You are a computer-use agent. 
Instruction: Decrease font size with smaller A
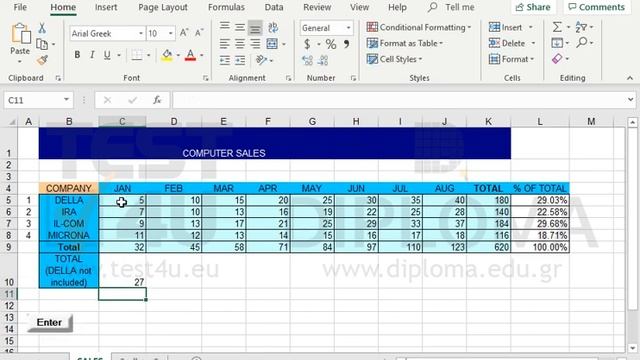[199, 33]
